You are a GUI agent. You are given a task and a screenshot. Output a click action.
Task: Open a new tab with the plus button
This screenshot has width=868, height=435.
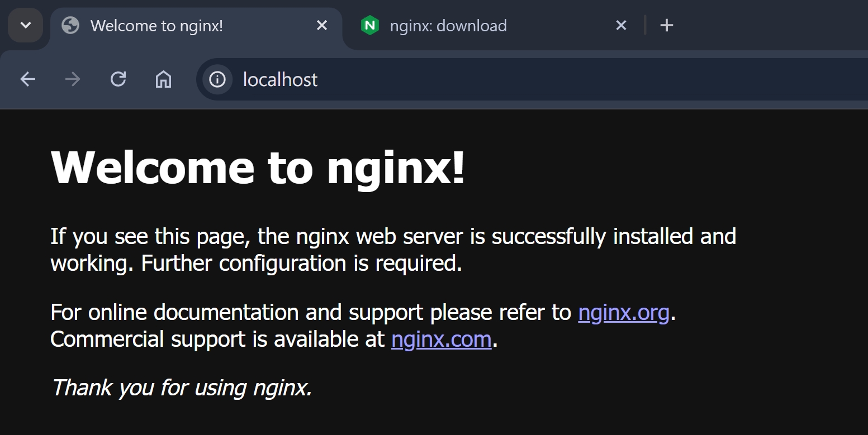[x=666, y=25]
